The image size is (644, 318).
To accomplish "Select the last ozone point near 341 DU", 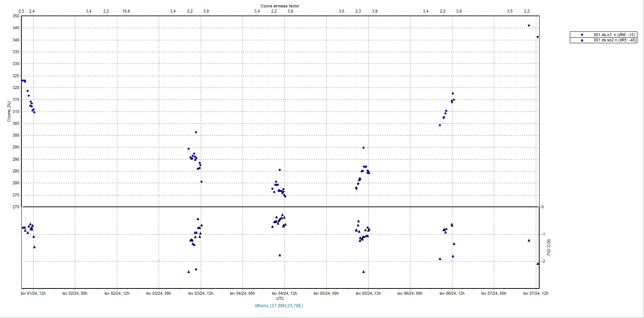I will click(538, 37).
